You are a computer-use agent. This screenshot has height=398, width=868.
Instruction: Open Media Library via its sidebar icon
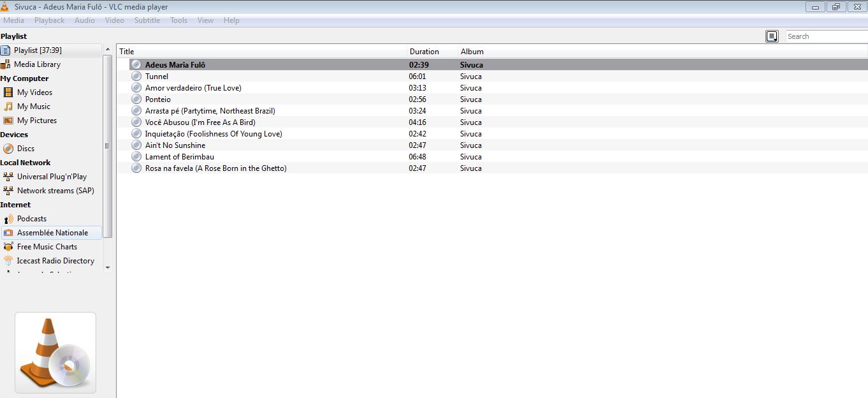pyautogui.click(x=5, y=64)
